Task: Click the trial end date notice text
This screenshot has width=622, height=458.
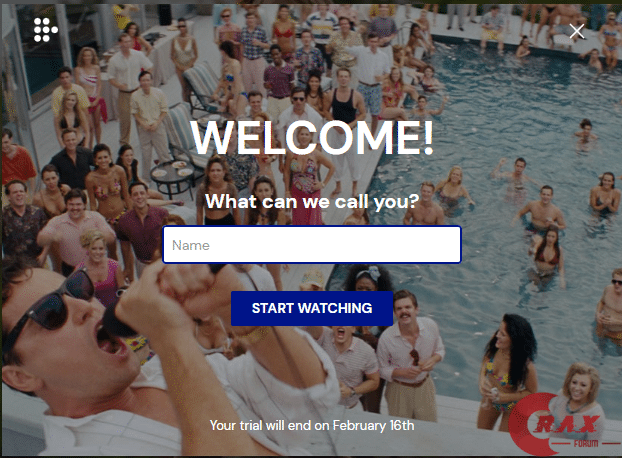Action: point(312,425)
